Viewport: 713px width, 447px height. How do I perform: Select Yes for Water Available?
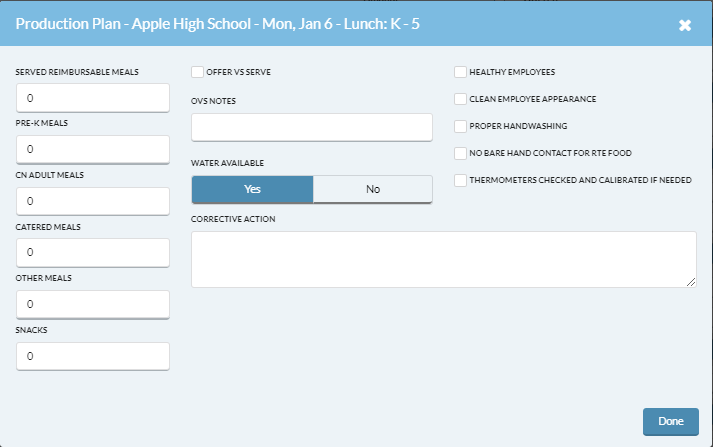252,189
